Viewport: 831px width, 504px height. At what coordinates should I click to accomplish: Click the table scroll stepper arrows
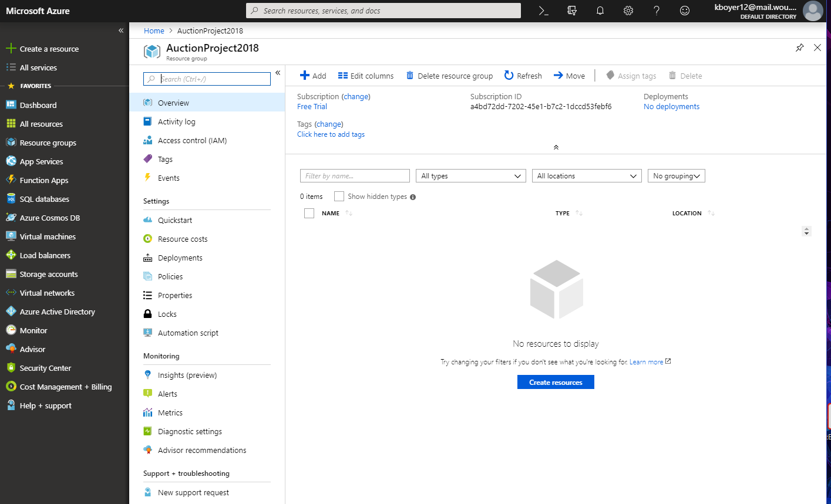806,231
